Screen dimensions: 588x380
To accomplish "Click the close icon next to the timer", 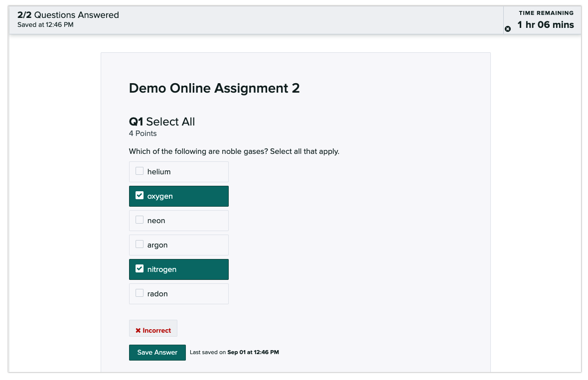I will 508,29.
